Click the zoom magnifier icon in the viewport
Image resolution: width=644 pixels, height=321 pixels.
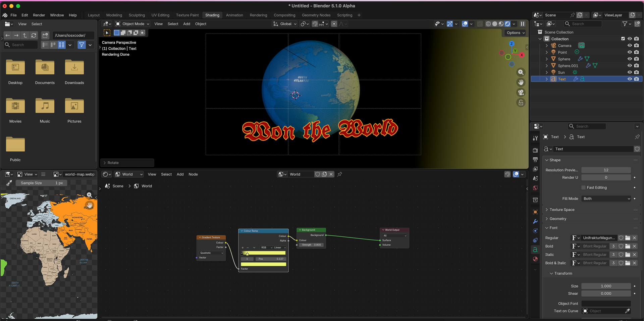521,72
